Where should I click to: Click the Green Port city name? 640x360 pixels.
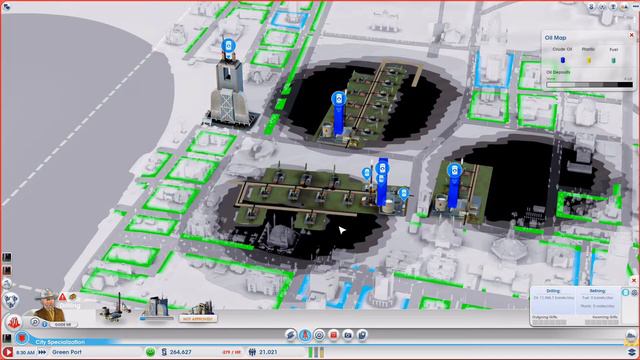(67, 352)
